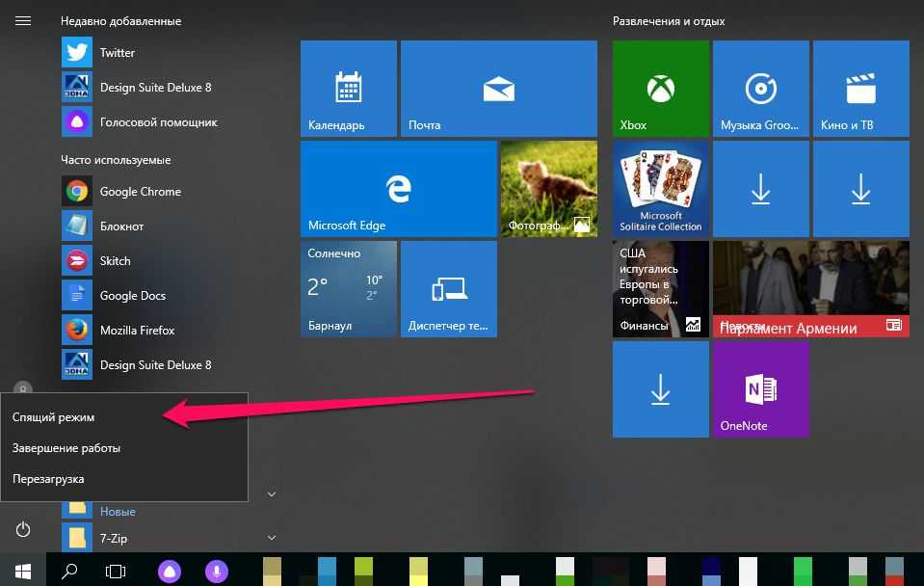Viewport: 924px width, 586px height.
Task: Open the Барнаул weather tile
Action: tap(348, 289)
